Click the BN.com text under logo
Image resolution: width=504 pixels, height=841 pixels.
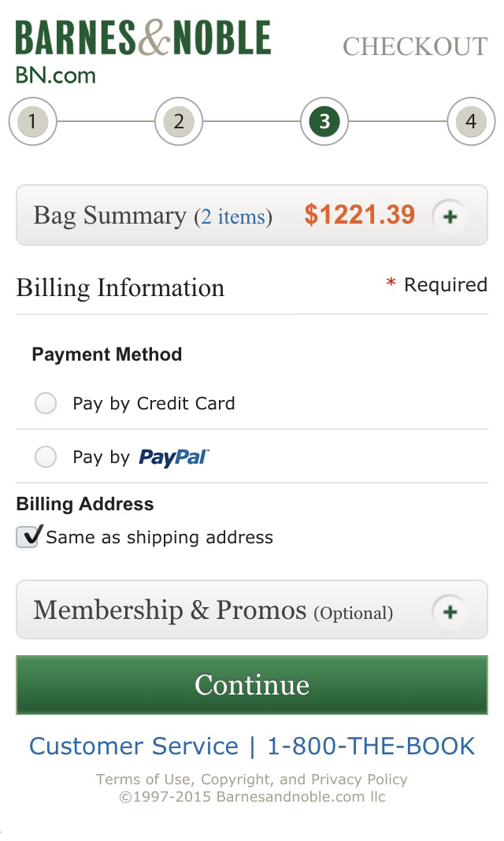[x=55, y=76]
